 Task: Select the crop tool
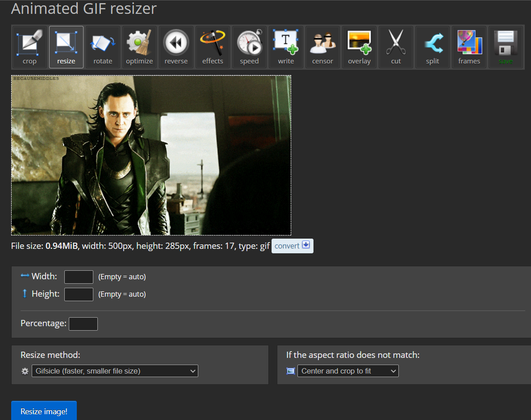click(29, 47)
